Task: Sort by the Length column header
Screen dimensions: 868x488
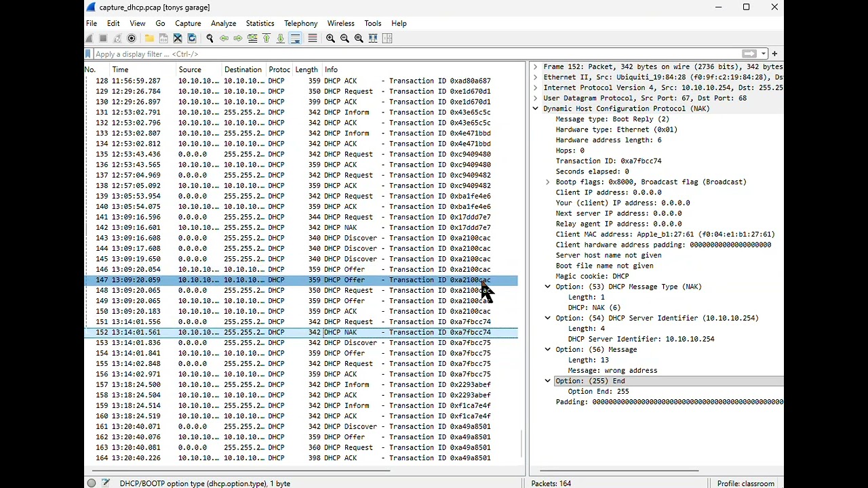Action: pos(307,70)
